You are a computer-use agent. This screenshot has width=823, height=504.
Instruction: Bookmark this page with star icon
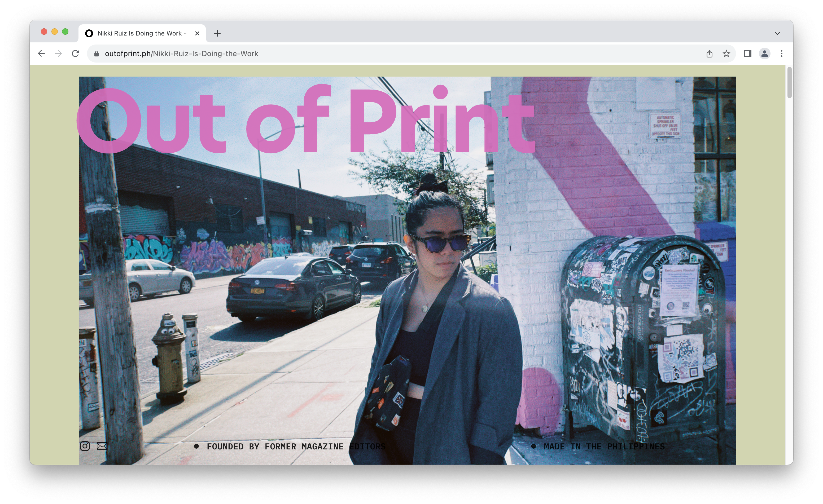coord(726,54)
